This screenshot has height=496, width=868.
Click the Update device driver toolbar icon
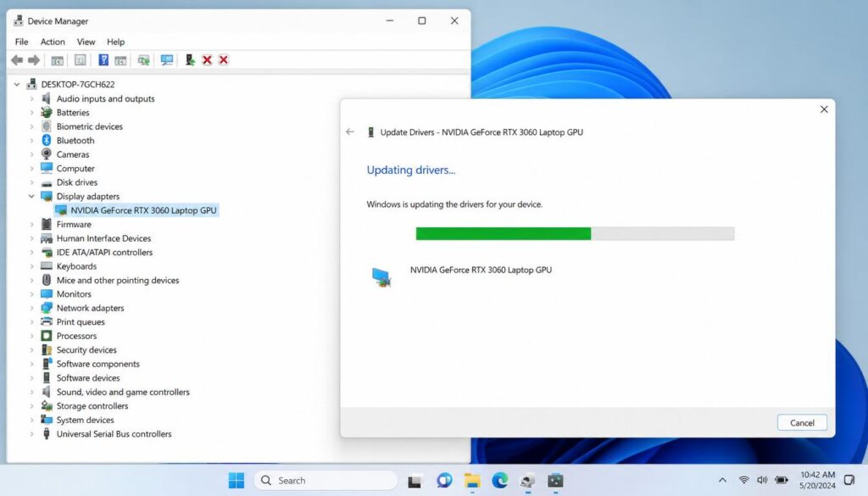(x=190, y=60)
